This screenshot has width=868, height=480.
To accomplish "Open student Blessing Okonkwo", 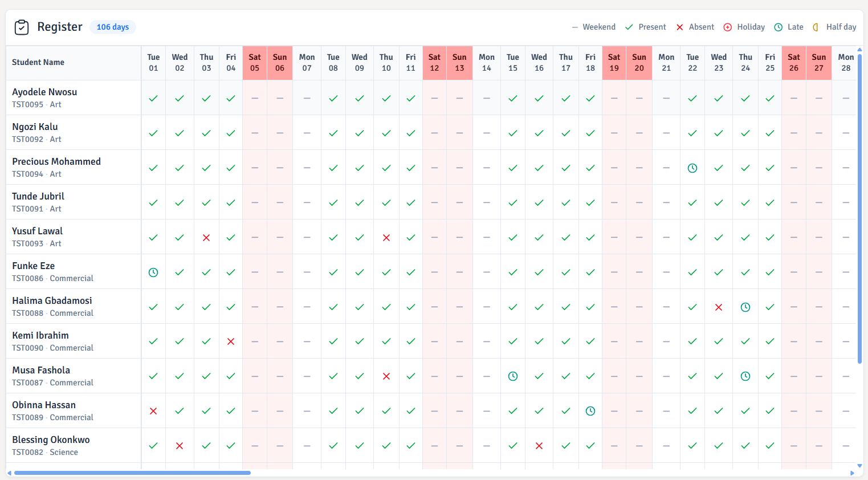I will point(51,440).
